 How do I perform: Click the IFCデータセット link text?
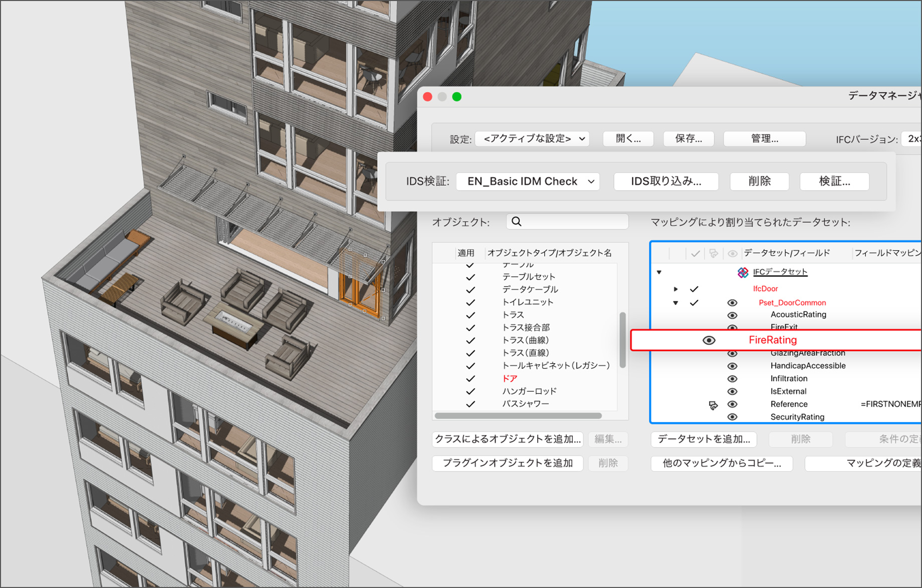(780, 272)
